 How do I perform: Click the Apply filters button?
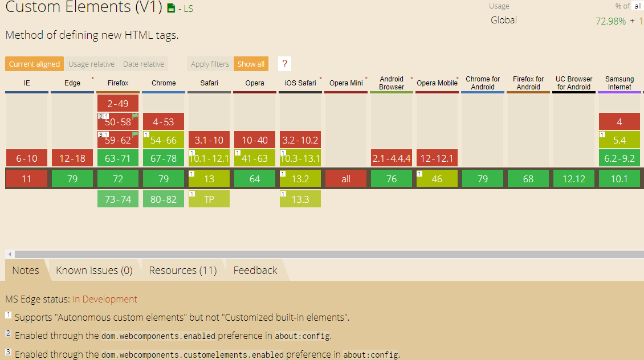[x=210, y=64]
